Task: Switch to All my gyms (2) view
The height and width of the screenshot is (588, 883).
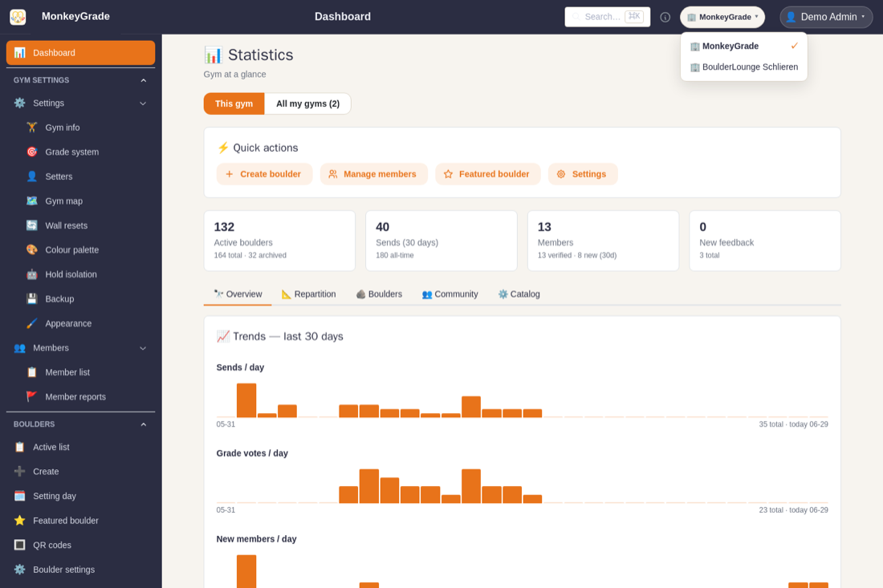Action: tap(307, 103)
